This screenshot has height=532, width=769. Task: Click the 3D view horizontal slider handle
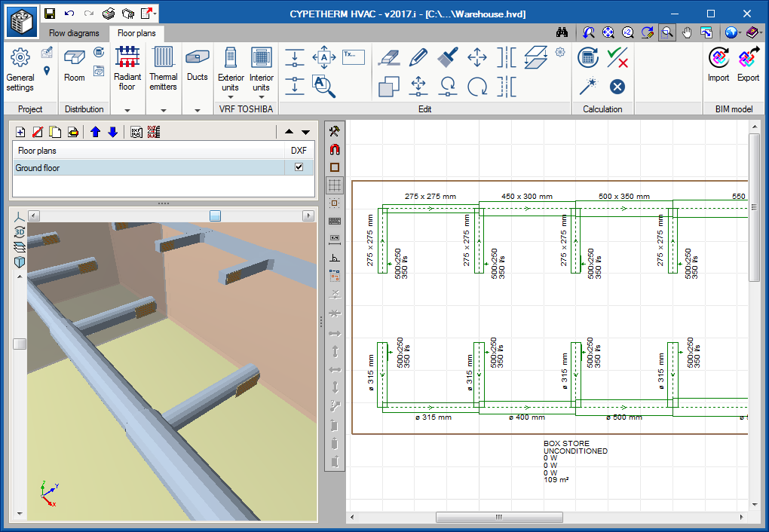tap(215, 216)
